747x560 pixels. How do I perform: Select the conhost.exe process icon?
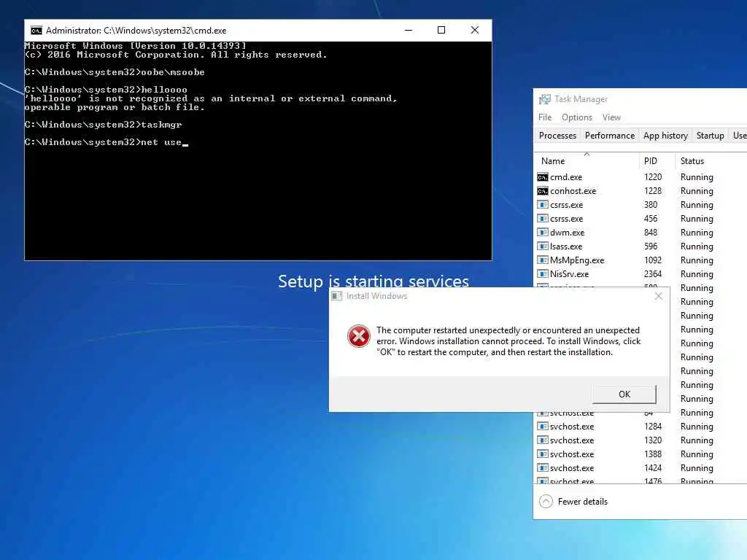click(x=543, y=191)
